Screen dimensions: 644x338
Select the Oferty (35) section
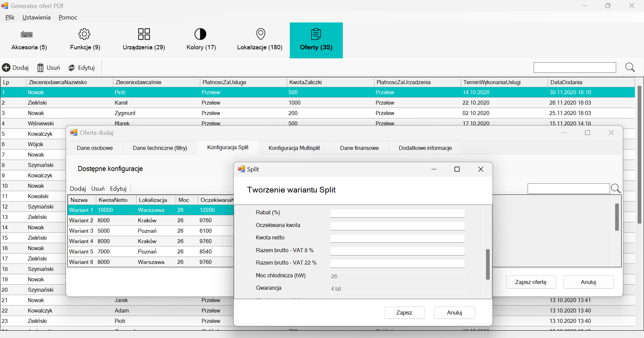click(x=316, y=40)
